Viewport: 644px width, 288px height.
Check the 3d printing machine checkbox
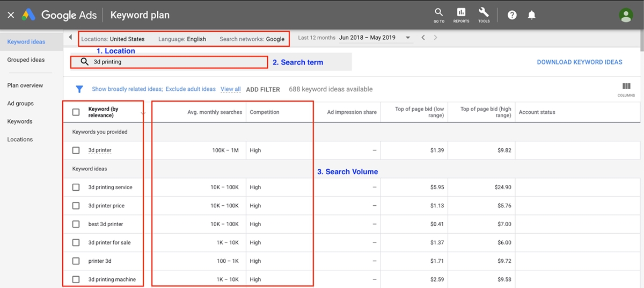click(76, 279)
